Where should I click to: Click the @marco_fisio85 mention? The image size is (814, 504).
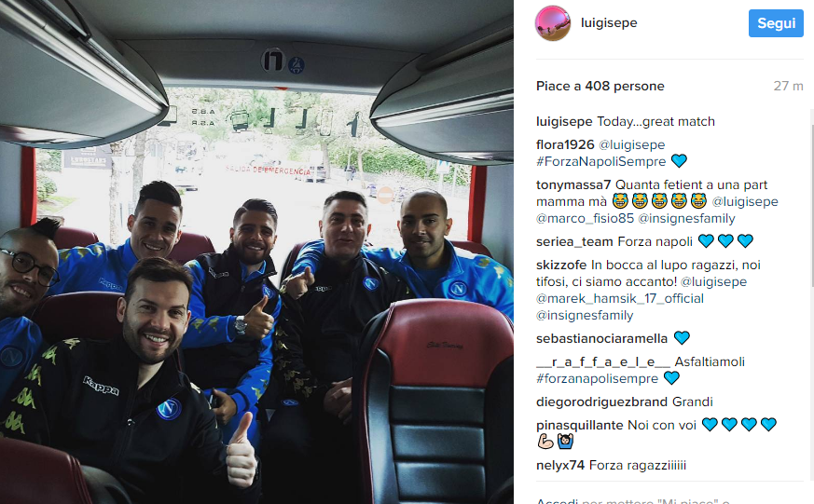pyautogui.click(x=585, y=218)
